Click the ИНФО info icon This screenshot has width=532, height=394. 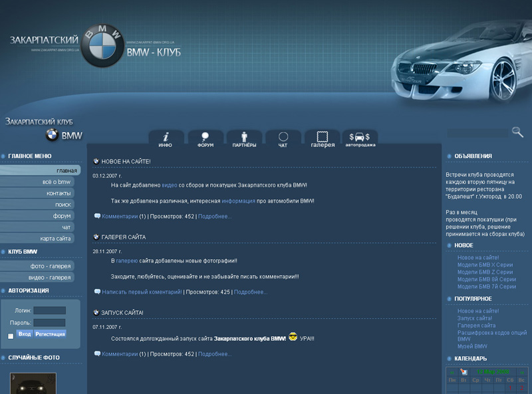point(165,135)
